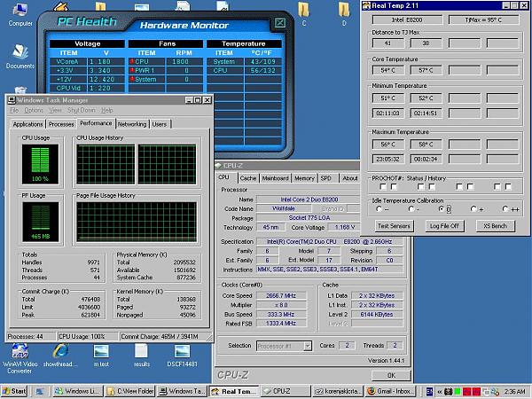Click the Real Temp title bar icon
The height and width of the screenshot is (399, 532).
point(366,6)
